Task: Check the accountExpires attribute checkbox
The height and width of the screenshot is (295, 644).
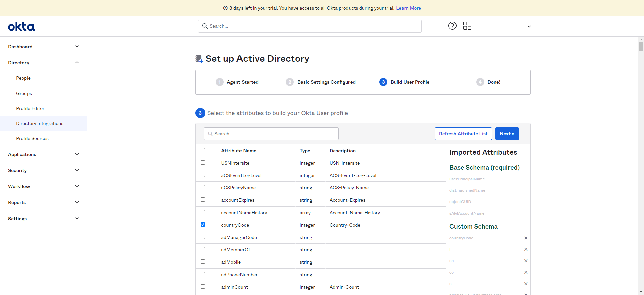Action: (x=203, y=200)
